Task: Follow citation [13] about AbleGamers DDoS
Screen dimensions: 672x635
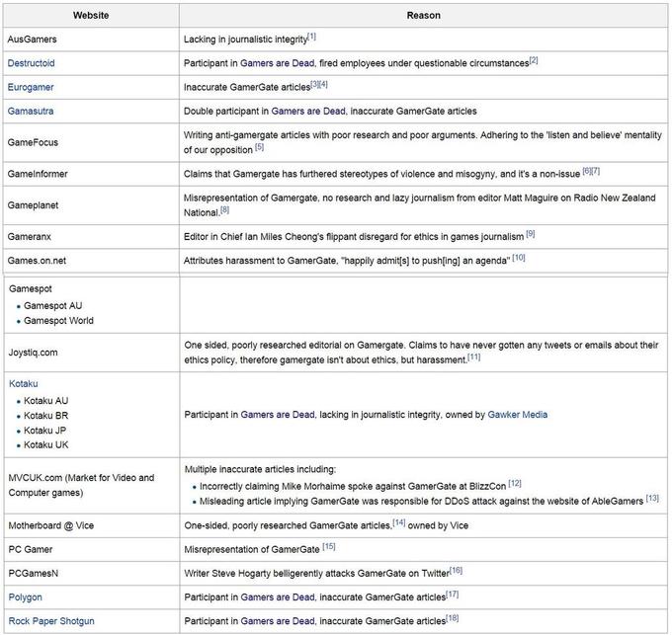Action: [652, 499]
